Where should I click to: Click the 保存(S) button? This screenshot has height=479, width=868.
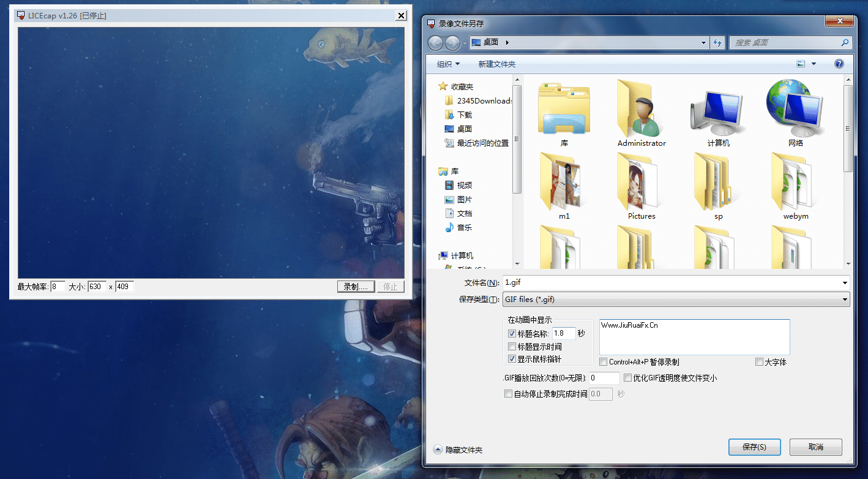pyautogui.click(x=754, y=447)
